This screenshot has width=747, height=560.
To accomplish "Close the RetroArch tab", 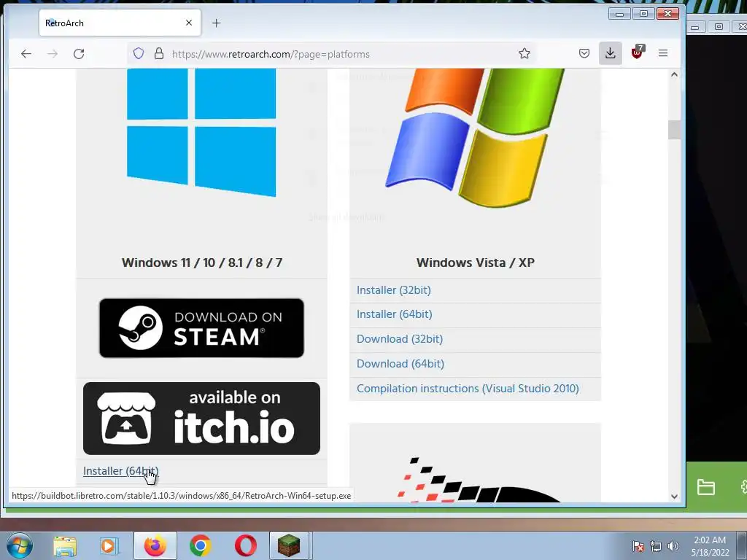I will tap(189, 23).
